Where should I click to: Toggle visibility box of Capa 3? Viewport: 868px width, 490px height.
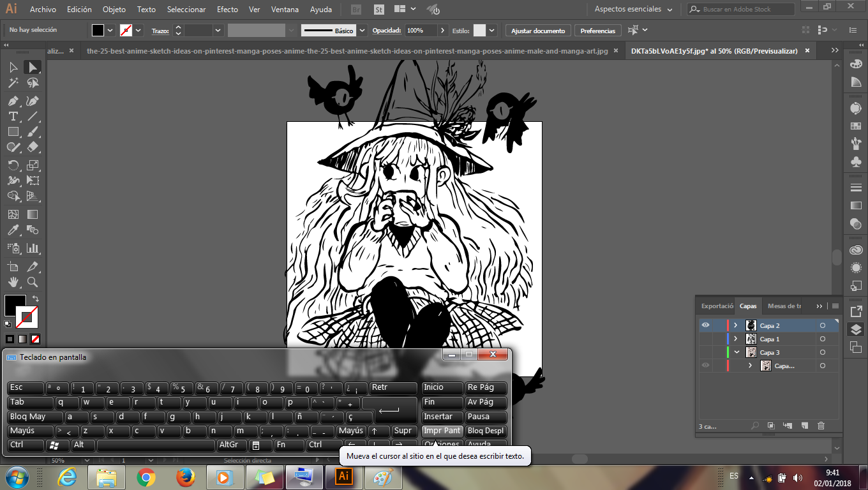705,352
